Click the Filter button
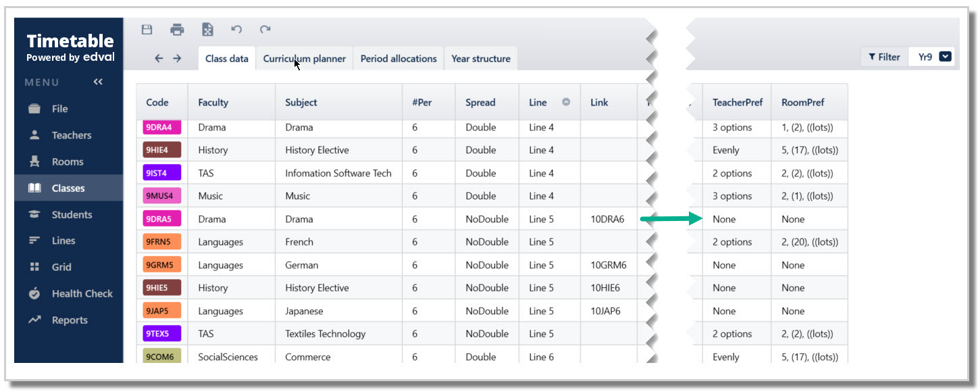 click(884, 57)
